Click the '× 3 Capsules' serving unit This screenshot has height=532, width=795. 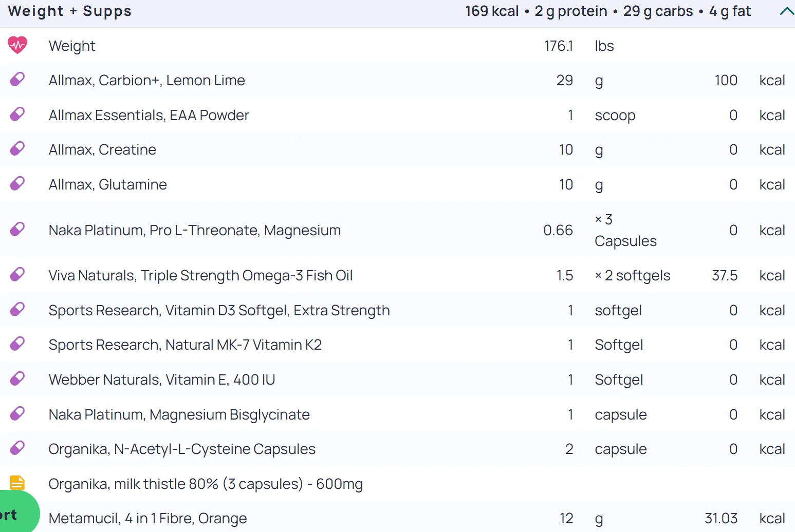(625, 230)
